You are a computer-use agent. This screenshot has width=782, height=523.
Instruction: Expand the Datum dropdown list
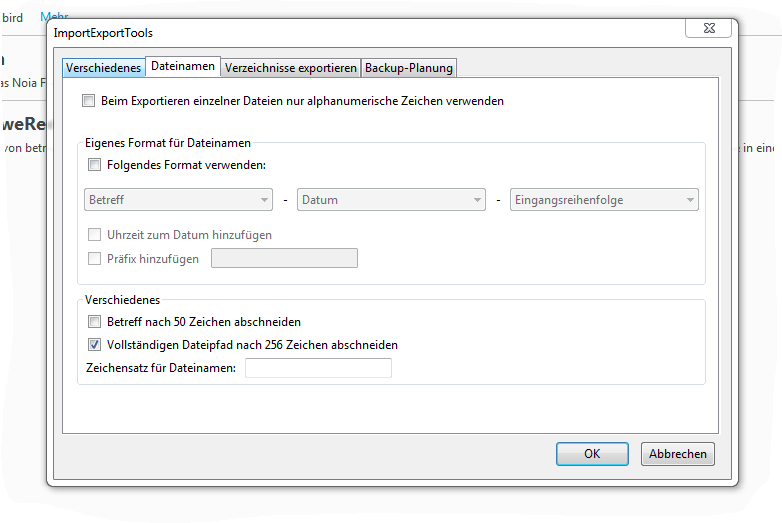(391, 200)
